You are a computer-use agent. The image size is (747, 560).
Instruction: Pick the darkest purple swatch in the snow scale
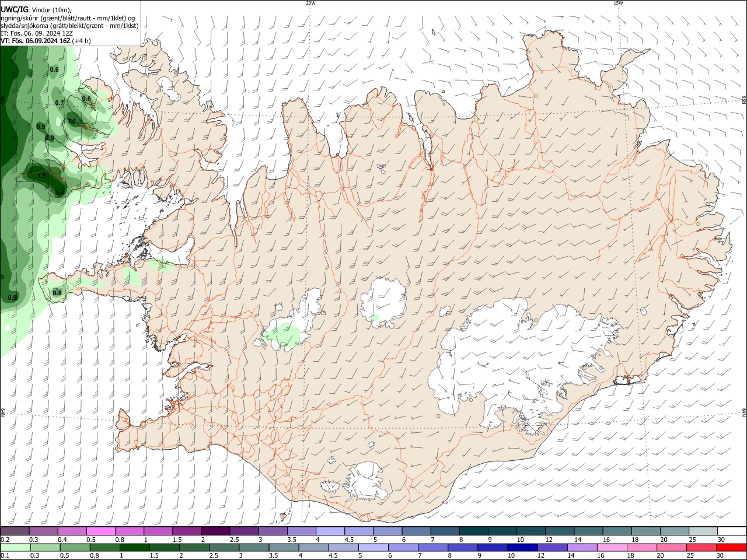(x=215, y=531)
